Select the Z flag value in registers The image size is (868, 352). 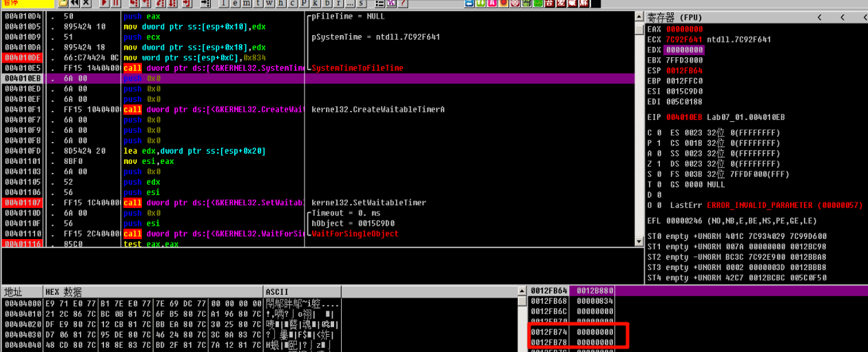(x=659, y=165)
